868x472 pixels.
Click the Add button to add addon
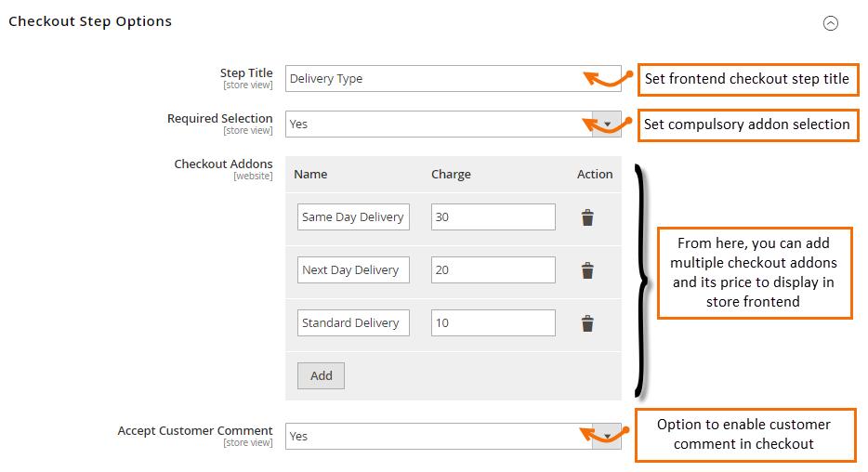(321, 375)
